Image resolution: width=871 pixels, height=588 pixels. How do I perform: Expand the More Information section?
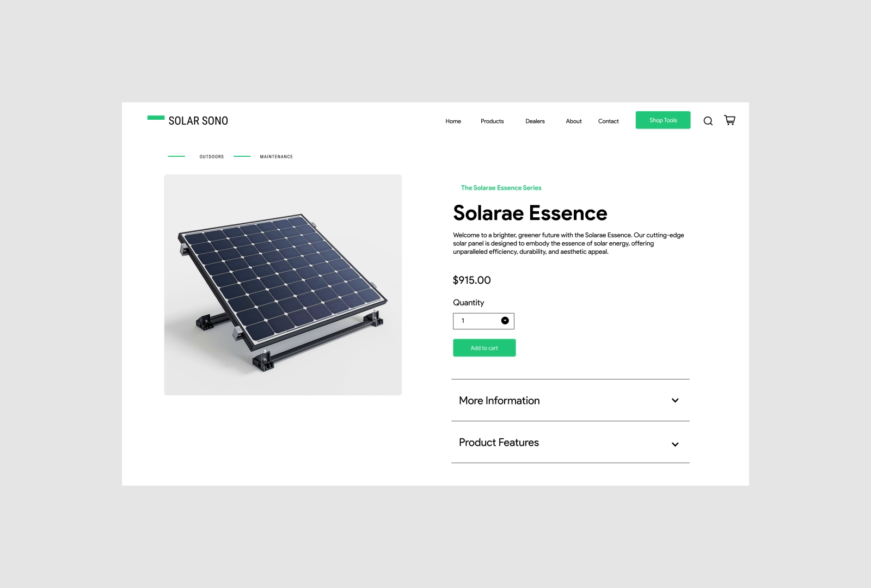(x=499, y=400)
